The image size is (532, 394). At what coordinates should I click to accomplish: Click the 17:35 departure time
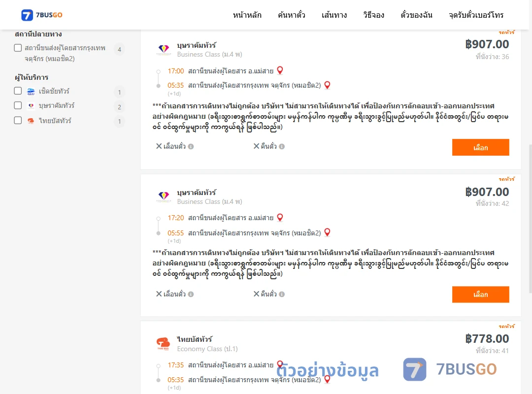176,365
